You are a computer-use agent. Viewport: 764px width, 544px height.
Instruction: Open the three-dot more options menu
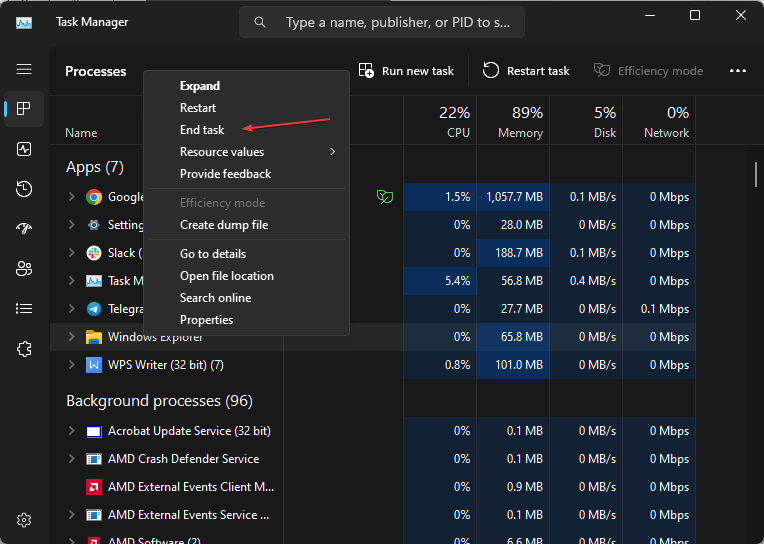pos(738,71)
